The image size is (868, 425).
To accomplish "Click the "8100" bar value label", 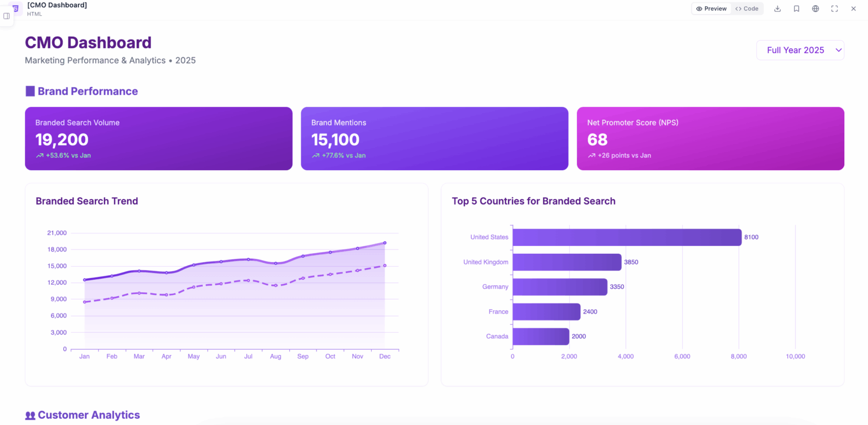I will (x=752, y=237).
